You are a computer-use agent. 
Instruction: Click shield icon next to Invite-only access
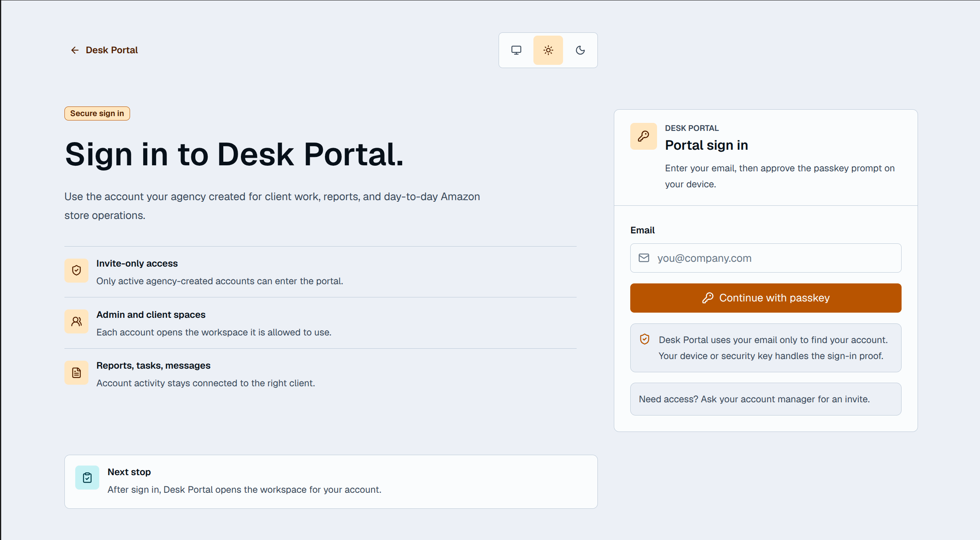point(76,271)
